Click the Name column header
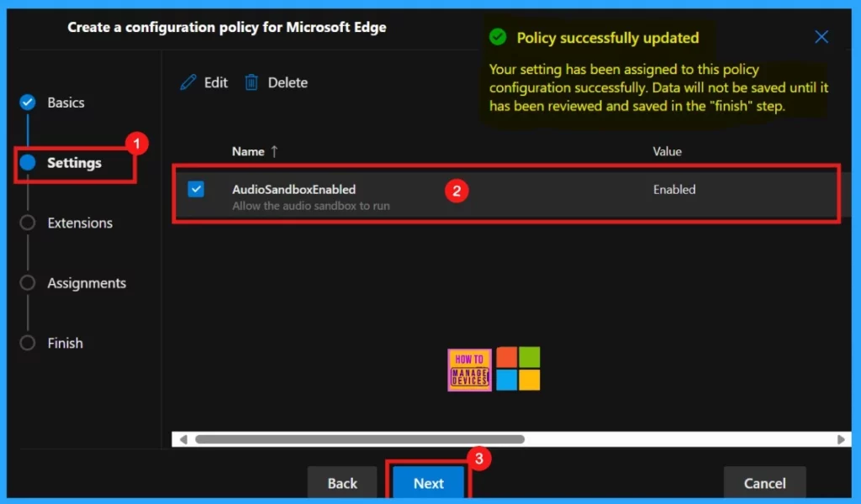This screenshot has height=504, width=861. coord(248,151)
